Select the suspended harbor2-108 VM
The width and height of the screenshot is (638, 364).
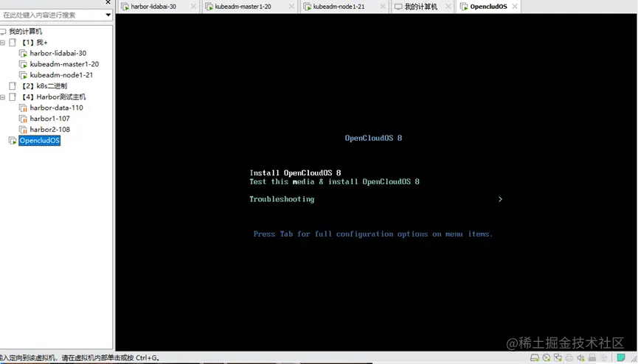49,130
